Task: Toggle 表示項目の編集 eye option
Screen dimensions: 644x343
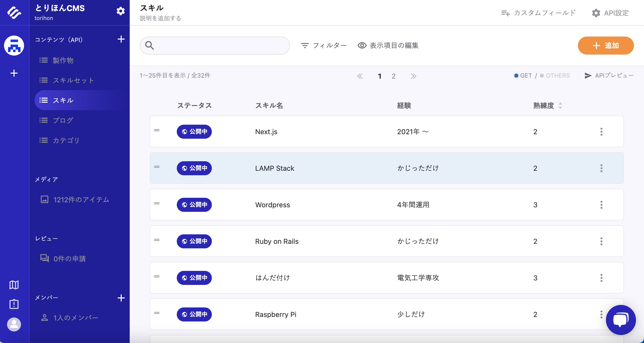Action: coord(388,46)
